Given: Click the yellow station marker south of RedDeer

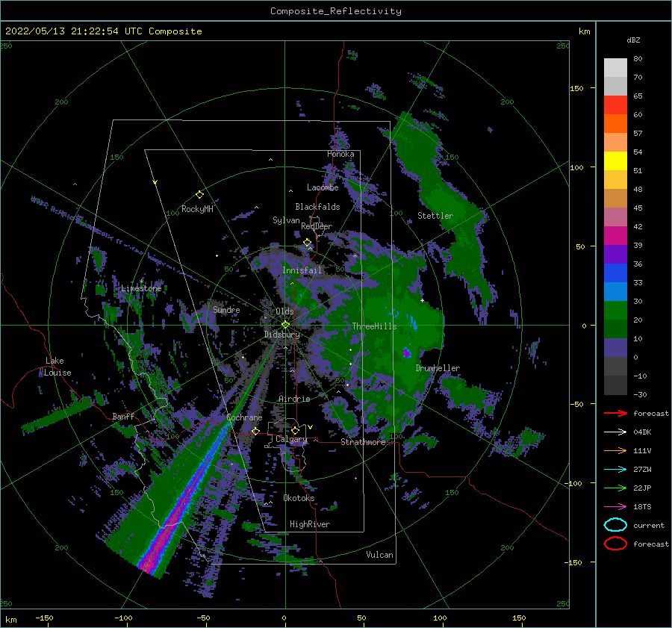Looking at the screenshot, I should [x=308, y=243].
